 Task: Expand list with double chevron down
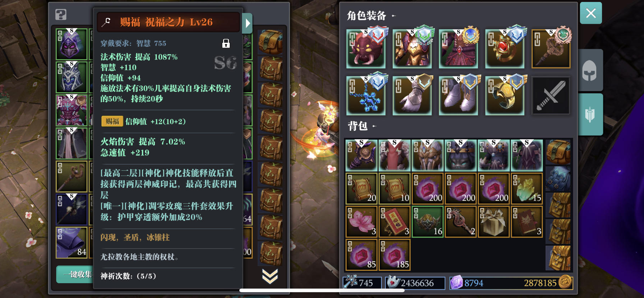[270, 276]
